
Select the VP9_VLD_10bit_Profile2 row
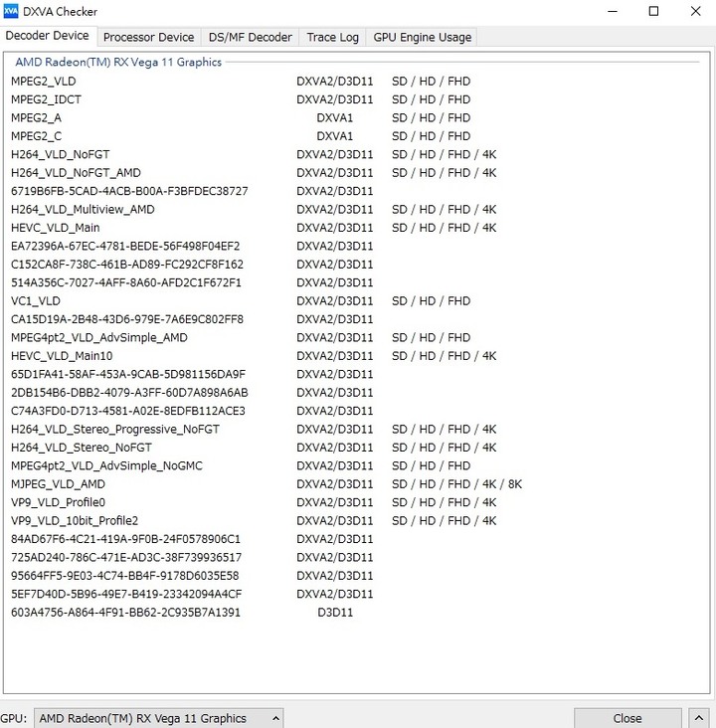tap(254, 521)
